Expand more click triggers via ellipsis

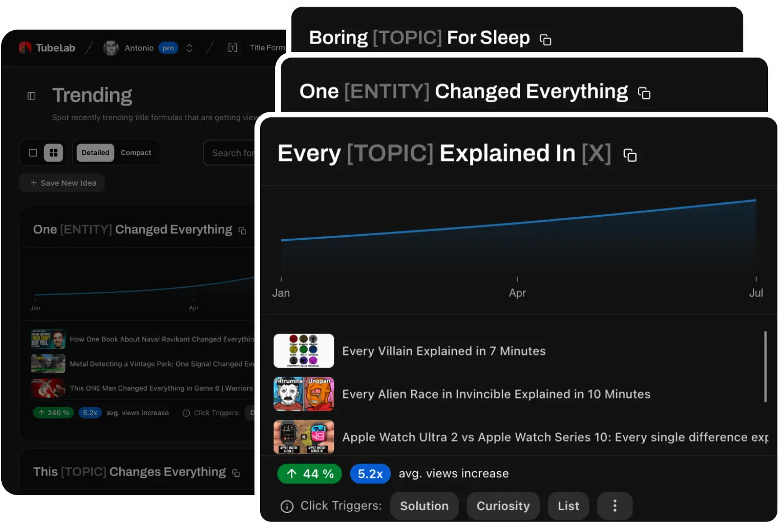click(x=615, y=506)
